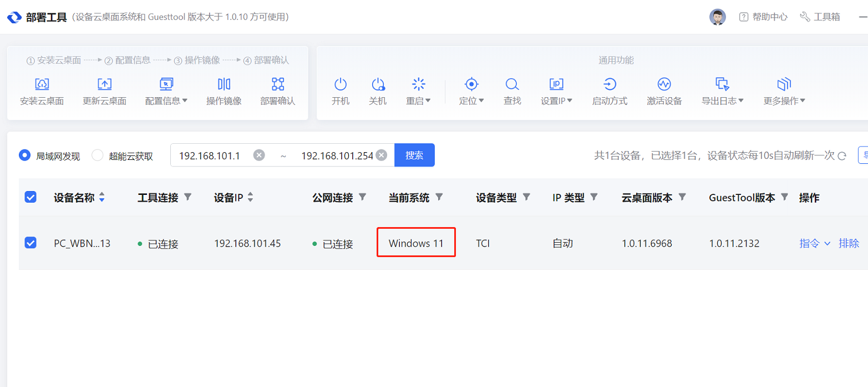
Task: Select the 超能云获取 radio button
Action: coord(98,155)
